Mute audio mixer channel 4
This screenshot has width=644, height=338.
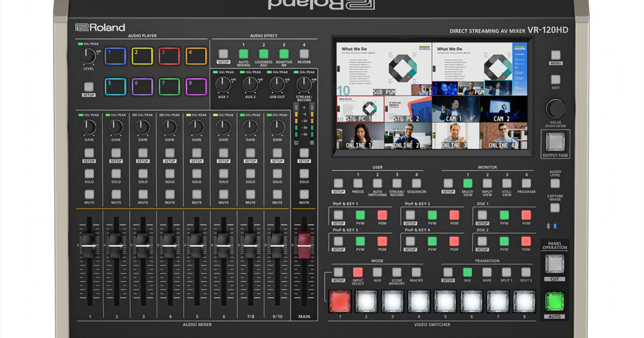pyautogui.click(x=170, y=195)
